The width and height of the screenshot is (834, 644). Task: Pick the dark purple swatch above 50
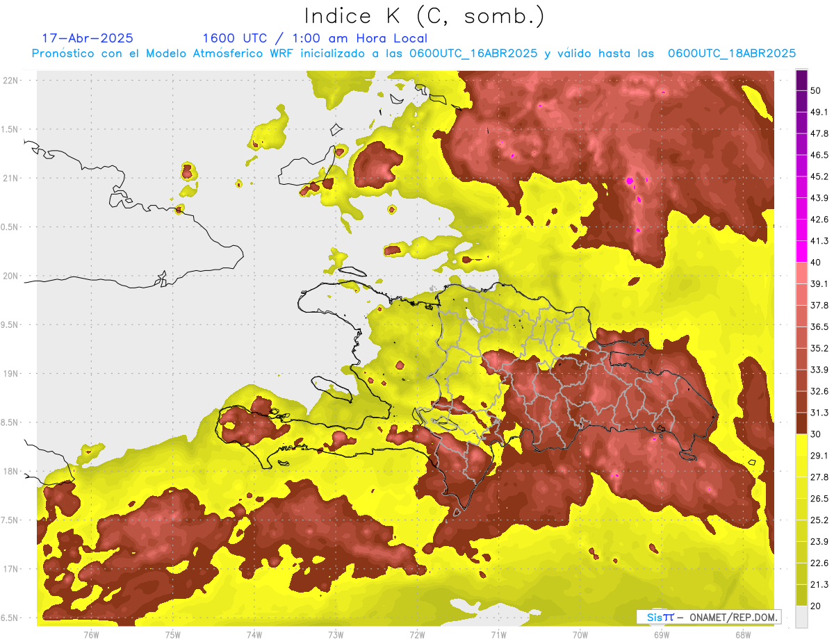pos(801,80)
